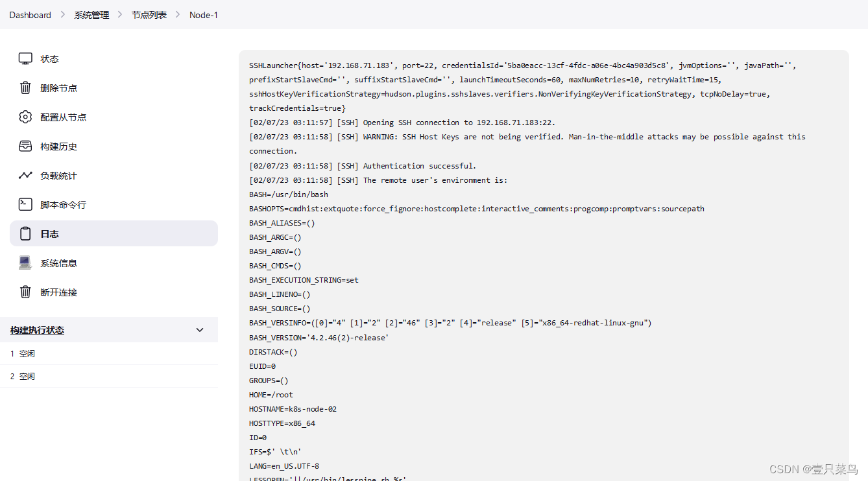The height and width of the screenshot is (481, 868).
Task: Click the chevron after 系统管理 breadcrumb
Action: [x=121, y=15]
